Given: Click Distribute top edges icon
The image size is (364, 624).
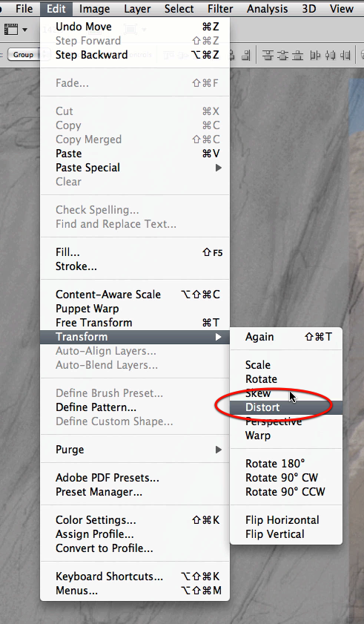Looking at the screenshot, I should coord(268,54).
